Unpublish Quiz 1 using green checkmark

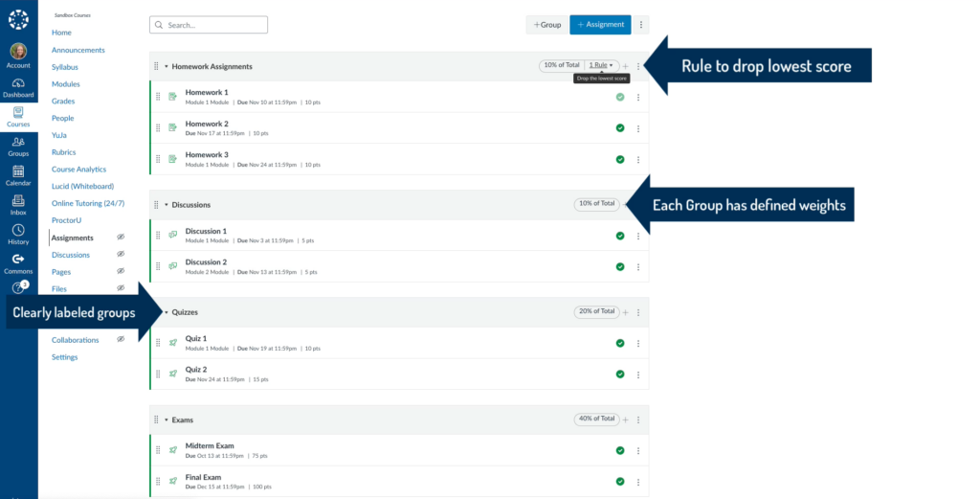pyautogui.click(x=620, y=343)
